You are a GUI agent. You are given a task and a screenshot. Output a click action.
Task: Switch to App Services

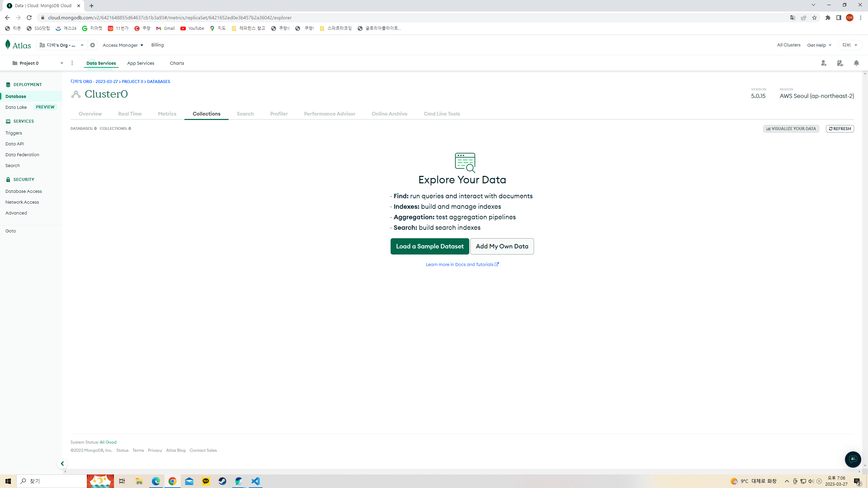coord(141,63)
